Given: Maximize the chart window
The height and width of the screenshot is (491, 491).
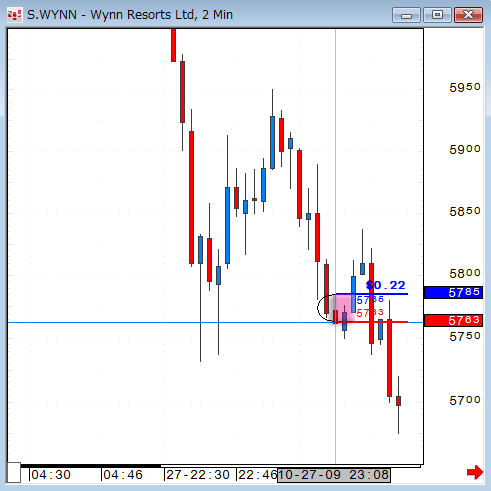Looking at the screenshot, I should 437,15.
